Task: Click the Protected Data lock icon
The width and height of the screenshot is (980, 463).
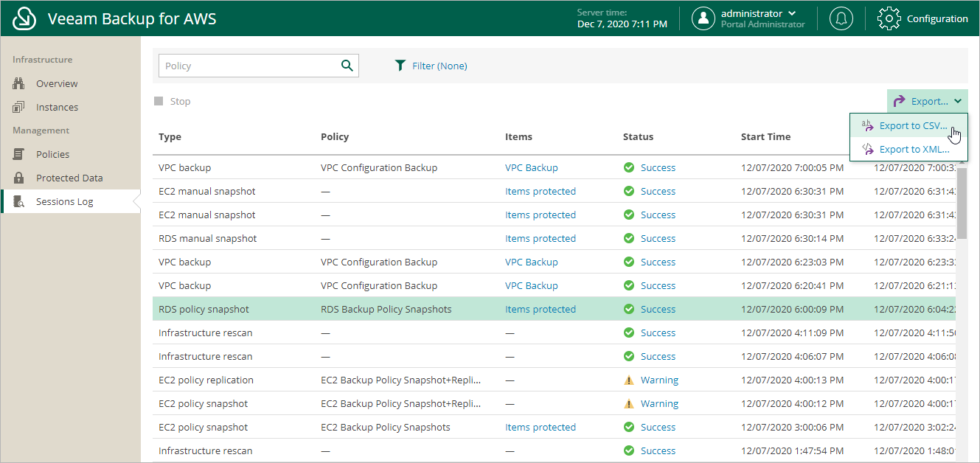Action: [19, 178]
